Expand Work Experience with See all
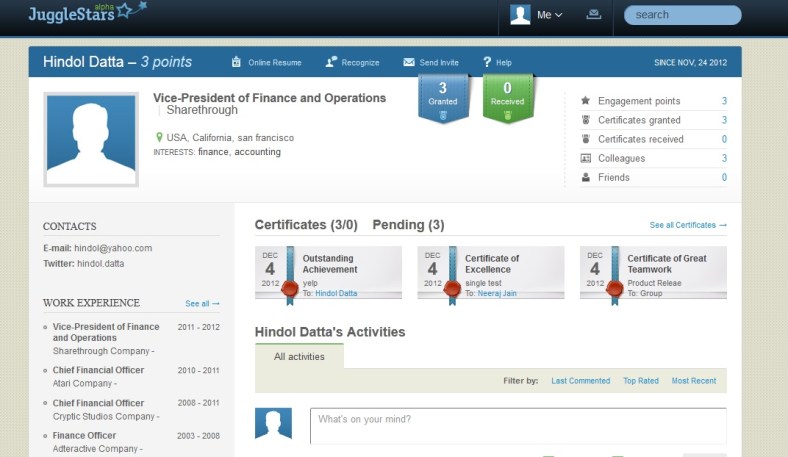The height and width of the screenshot is (457, 788). click(x=202, y=303)
